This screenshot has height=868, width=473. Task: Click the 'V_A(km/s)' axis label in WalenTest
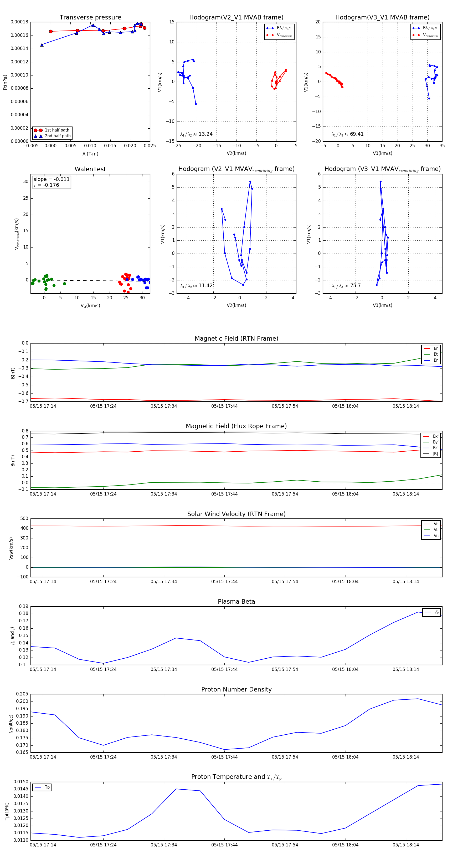coord(90,306)
